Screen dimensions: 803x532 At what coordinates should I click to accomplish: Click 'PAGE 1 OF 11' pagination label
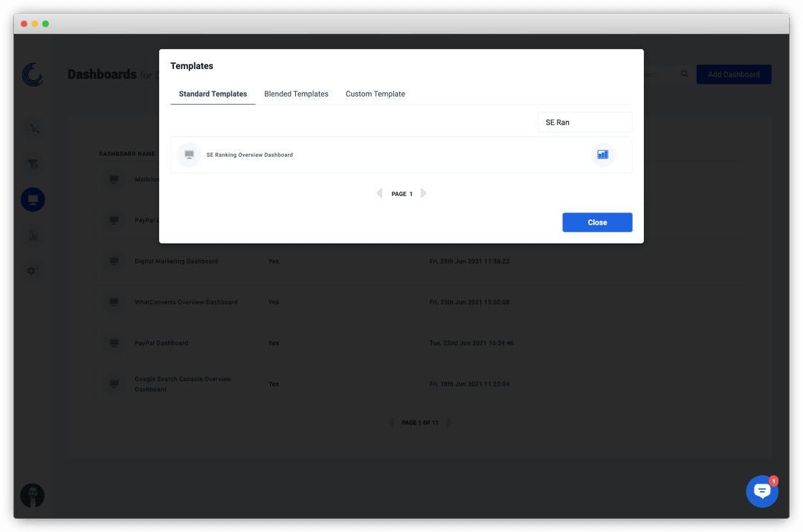pyautogui.click(x=420, y=423)
